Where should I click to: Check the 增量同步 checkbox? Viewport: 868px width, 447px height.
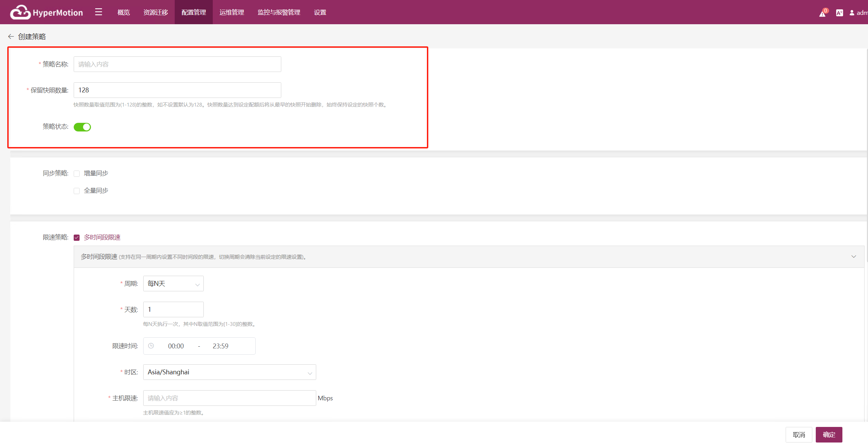(77, 173)
